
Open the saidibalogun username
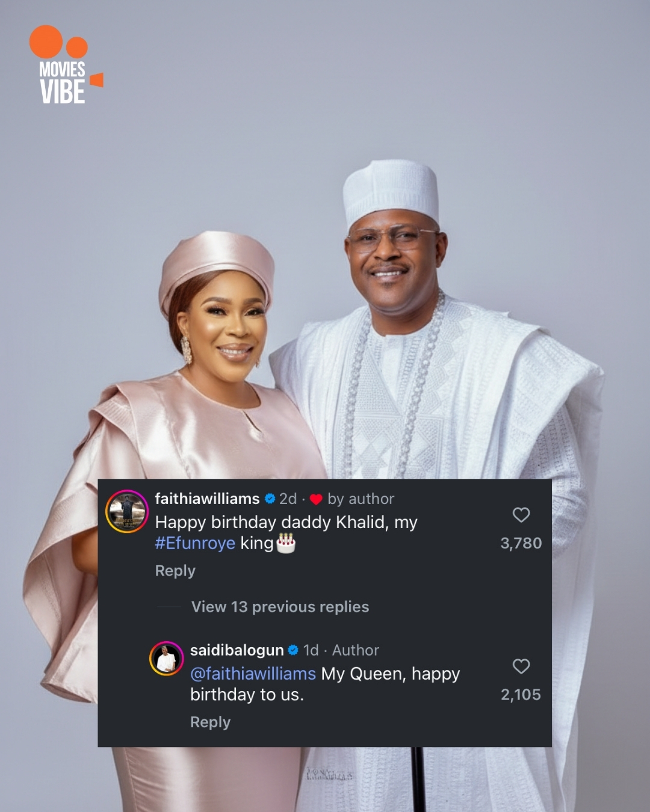pyautogui.click(x=237, y=650)
